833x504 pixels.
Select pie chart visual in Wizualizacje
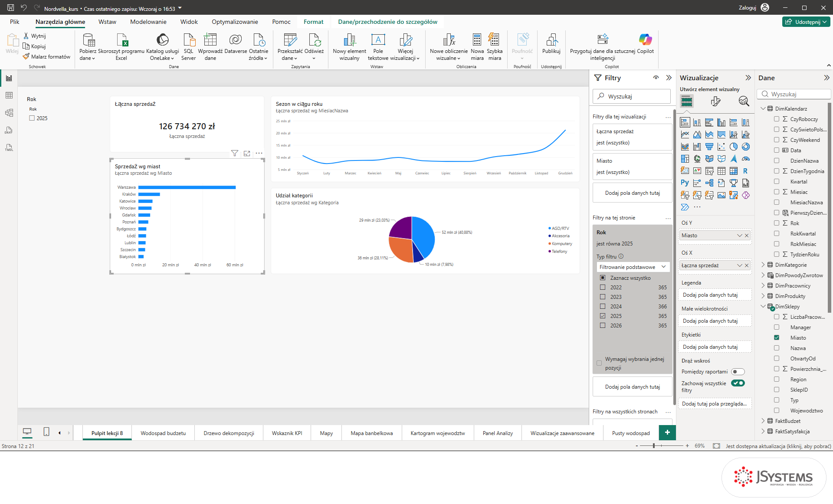734,147
